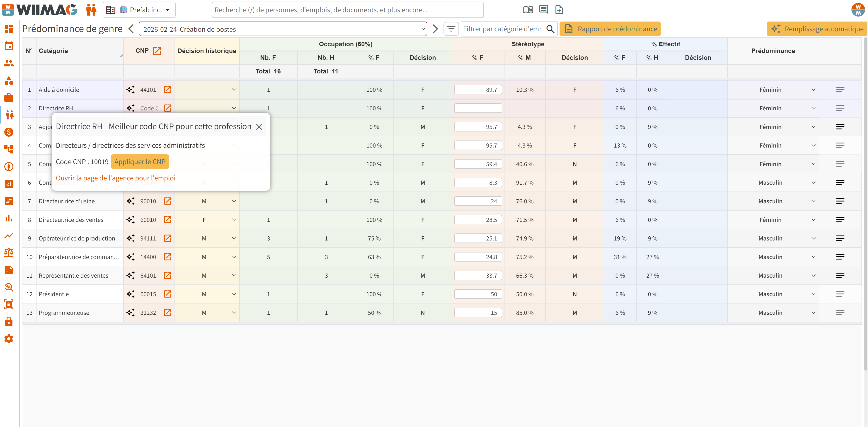This screenshot has width=868, height=427.
Task: Click AI sparkle icon for Aide à domicile
Action: click(130, 90)
